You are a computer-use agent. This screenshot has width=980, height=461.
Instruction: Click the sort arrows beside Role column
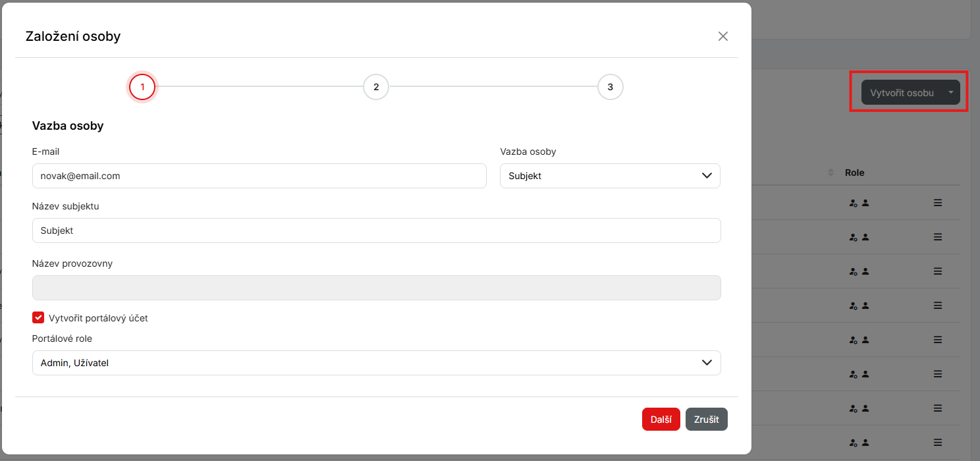(x=830, y=173)
